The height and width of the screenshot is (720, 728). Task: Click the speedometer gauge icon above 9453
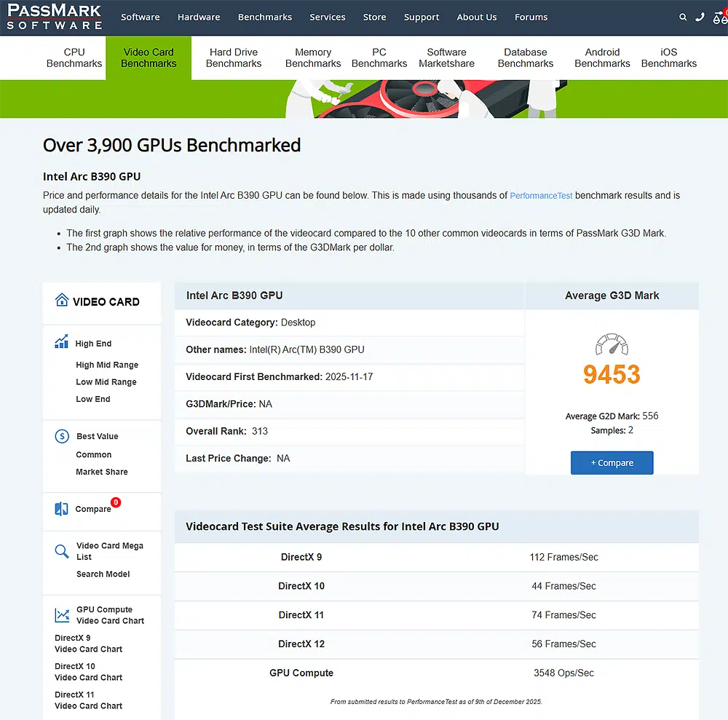[x=612, y=345]
